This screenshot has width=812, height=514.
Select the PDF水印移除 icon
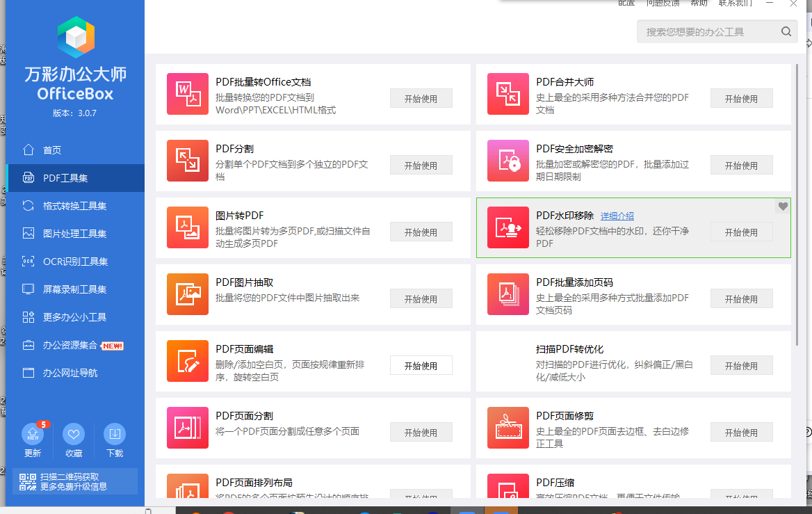click(x=508, y=227)
